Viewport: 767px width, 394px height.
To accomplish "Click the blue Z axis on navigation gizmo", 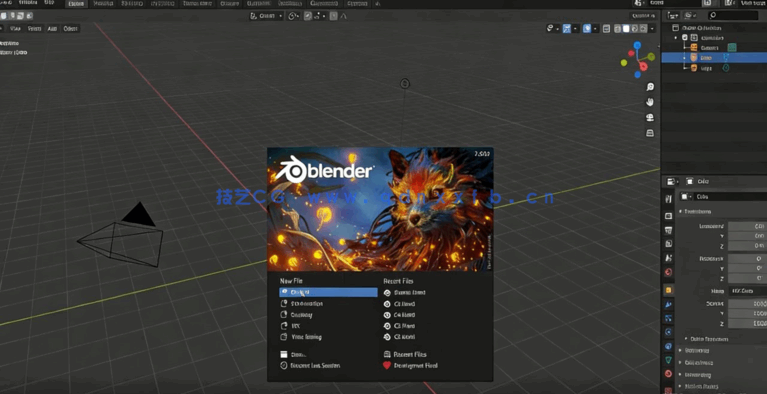I will [x=637, y=46].
